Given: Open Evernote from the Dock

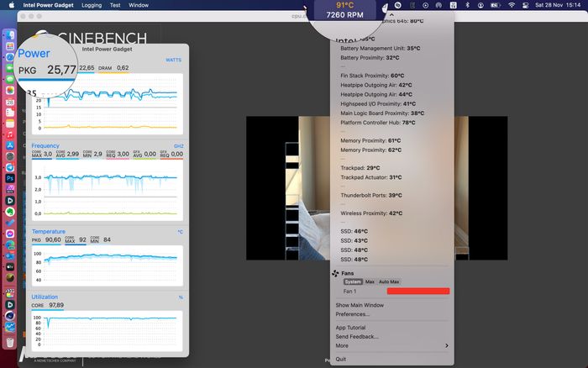Looking at the screenshot, I should click(x=10, y=212).
